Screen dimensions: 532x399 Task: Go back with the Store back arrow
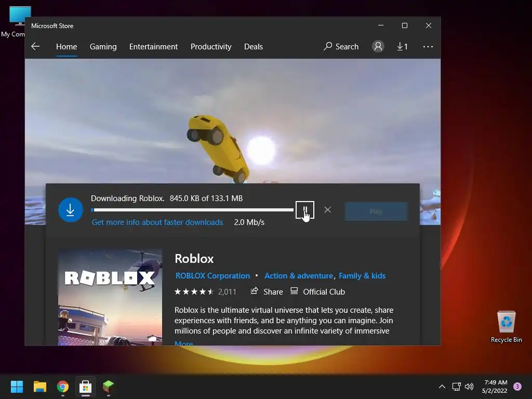(x=35, y=46)
